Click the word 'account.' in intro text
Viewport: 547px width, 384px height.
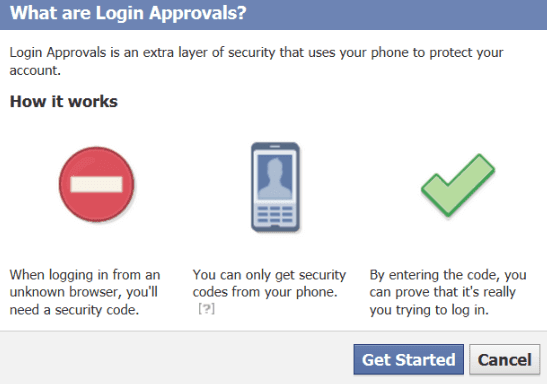coord(35,70)
